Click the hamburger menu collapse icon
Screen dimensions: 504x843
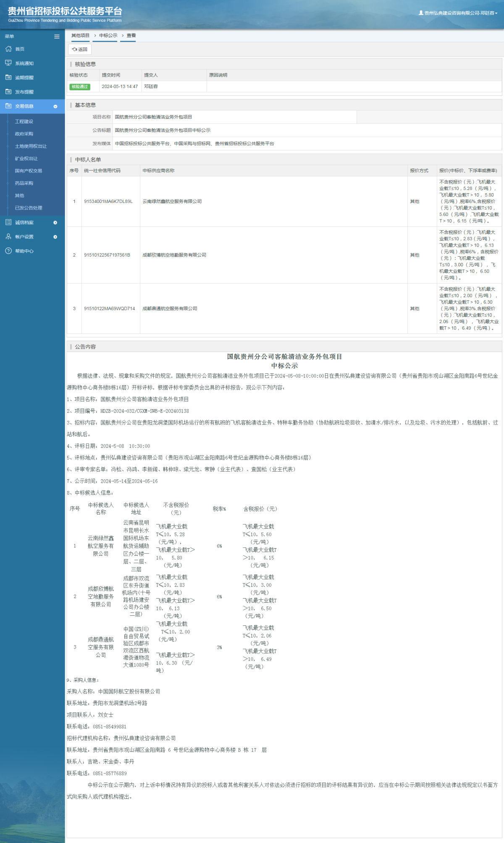point(57,37)
